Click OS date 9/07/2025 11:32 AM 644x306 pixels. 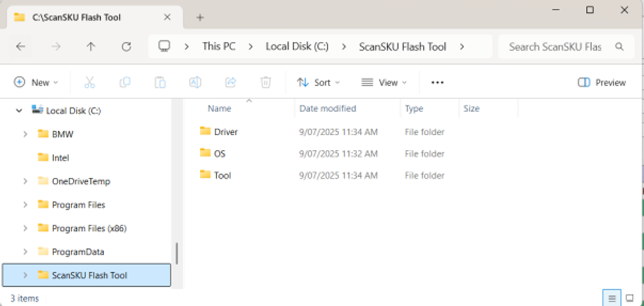(338, 153)
